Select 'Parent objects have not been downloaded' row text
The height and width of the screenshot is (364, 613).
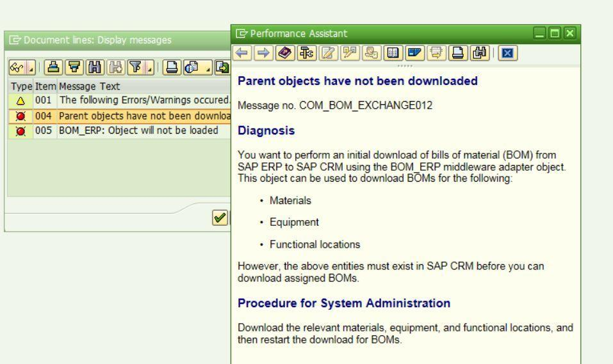click(x=144, y=116)
